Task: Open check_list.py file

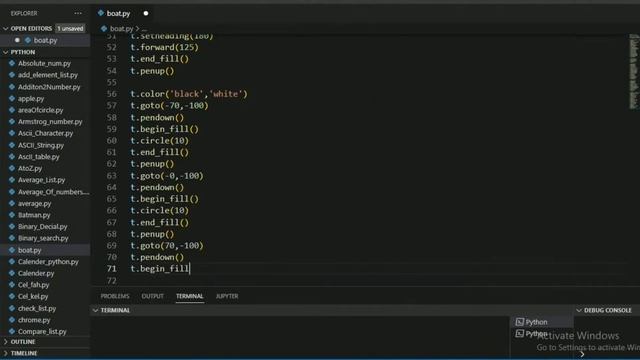Action: pyautogui.click(x=37, y=308)
